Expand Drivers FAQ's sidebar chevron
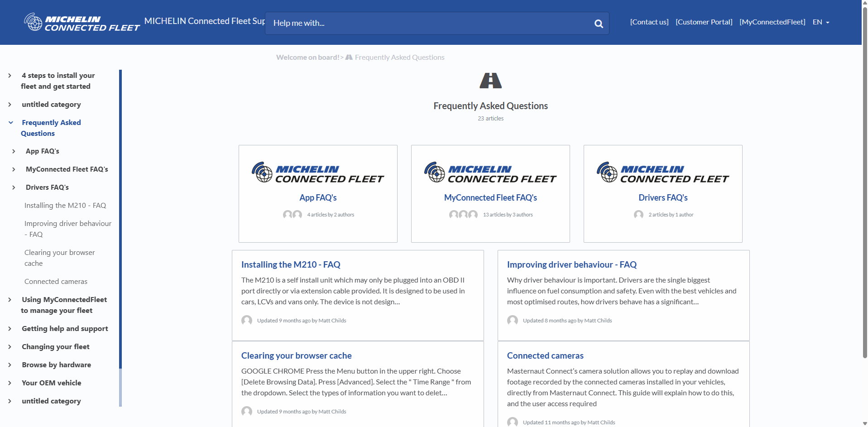The height and width of the screenshot is (427, 868). coord(14,187)
